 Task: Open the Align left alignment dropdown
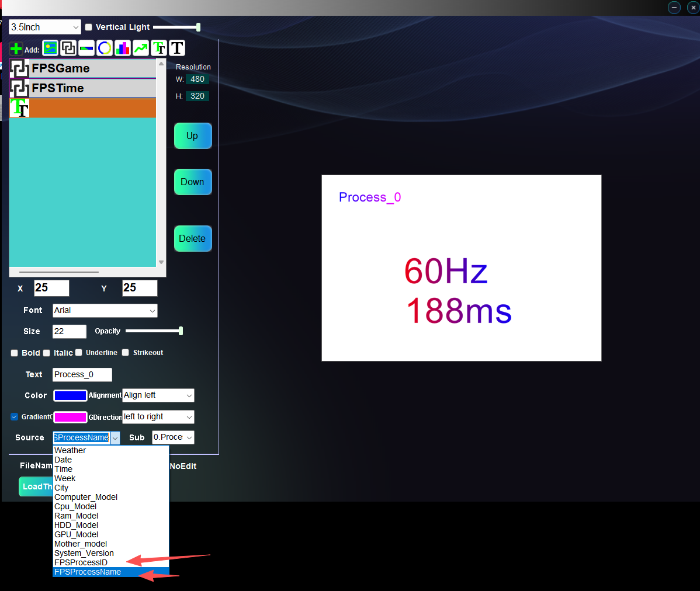point(158,395)
